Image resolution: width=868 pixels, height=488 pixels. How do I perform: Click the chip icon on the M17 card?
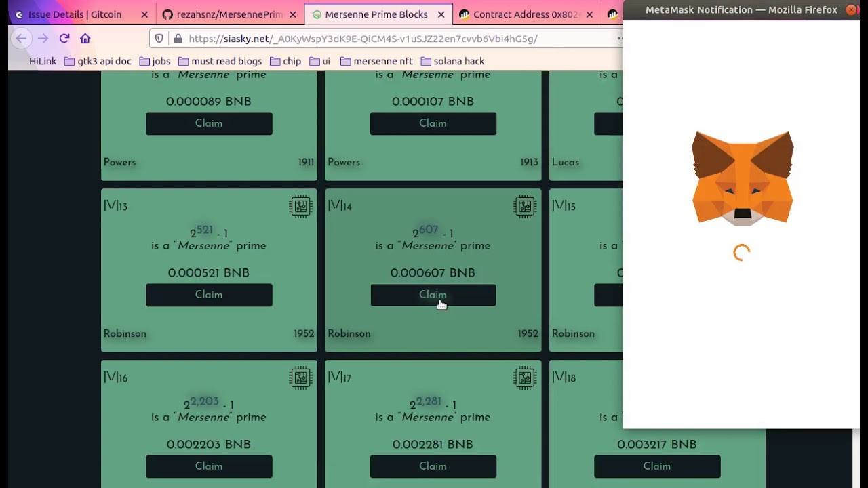click(x=525, y=378)
